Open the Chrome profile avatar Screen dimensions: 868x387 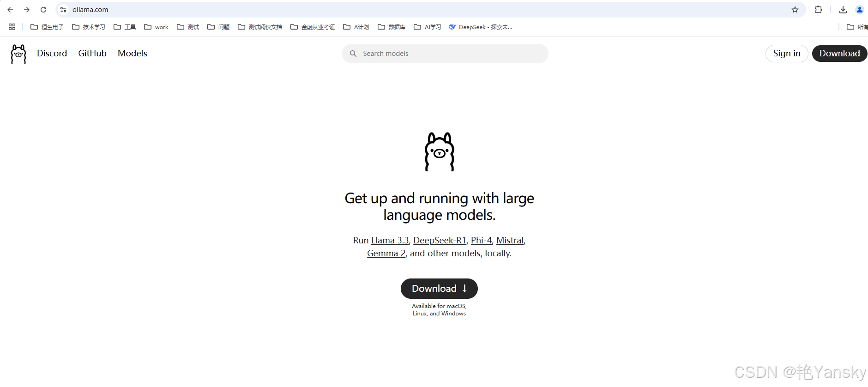click(x=860, y=10)
